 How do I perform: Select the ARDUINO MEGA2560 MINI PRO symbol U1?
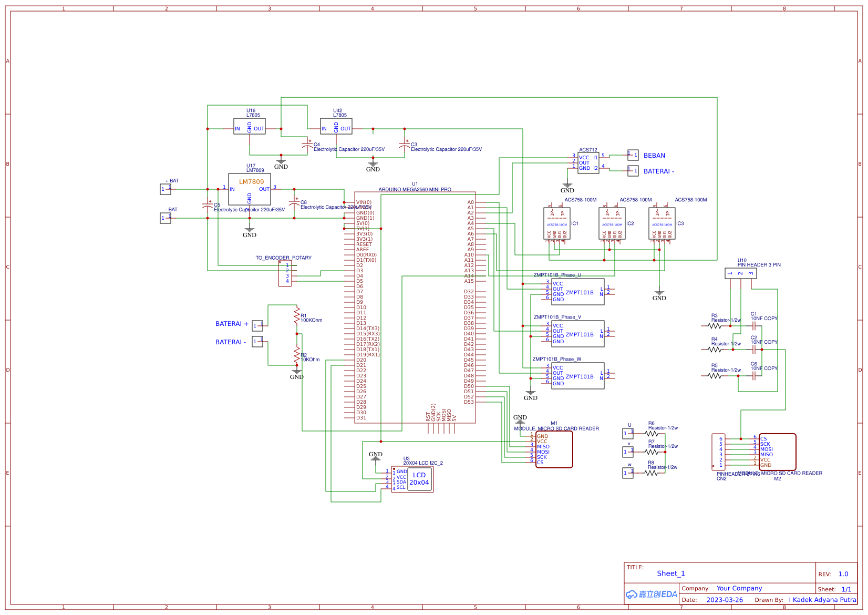click(415, 305)
